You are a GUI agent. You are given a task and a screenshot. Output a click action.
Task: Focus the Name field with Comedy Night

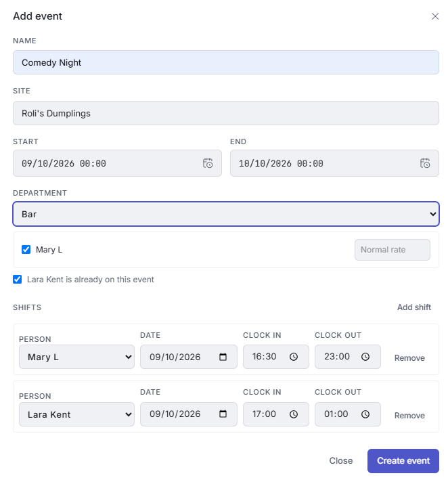226,62
